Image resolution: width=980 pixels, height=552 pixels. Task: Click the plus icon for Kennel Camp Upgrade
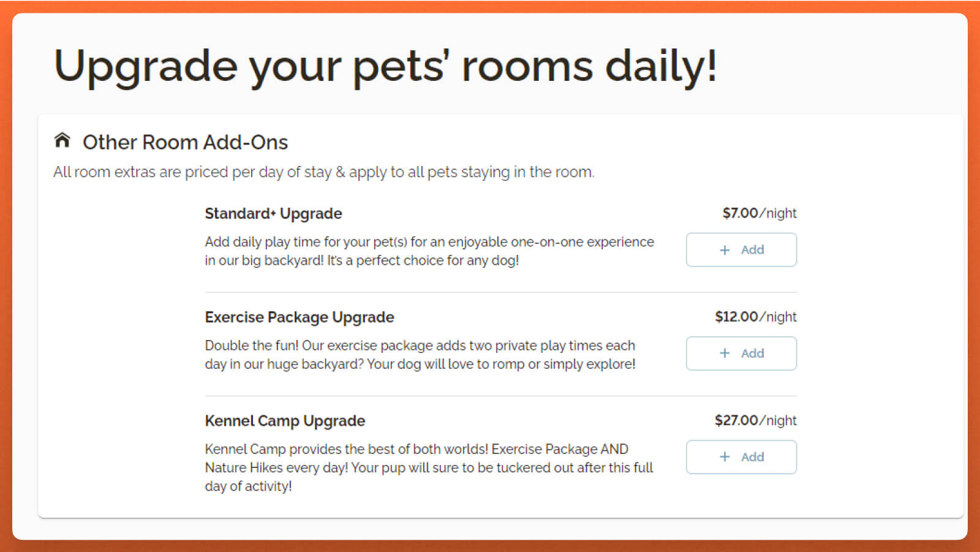pyautogui.click(x=725, y=457)
